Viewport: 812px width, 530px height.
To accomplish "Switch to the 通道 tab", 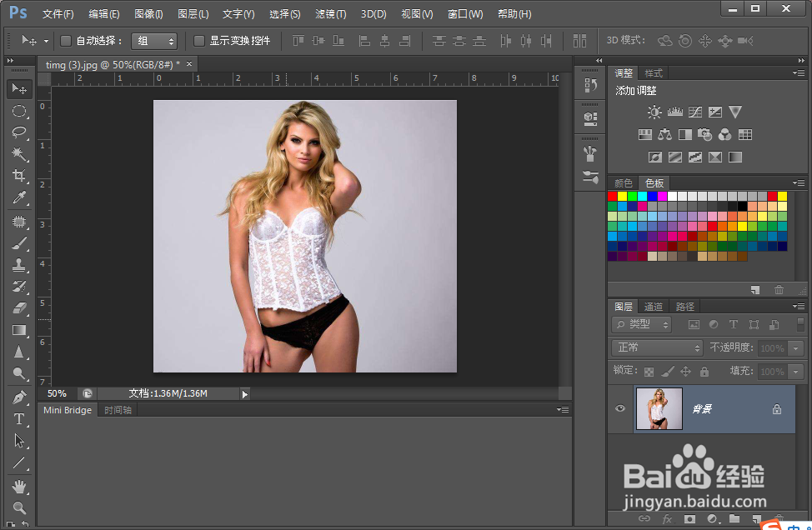I will 653,307.
